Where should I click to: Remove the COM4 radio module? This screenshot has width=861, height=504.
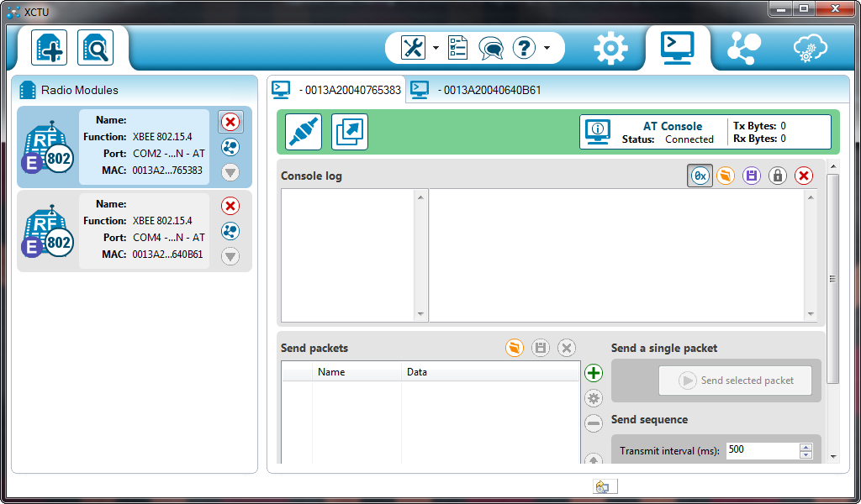pos(230,206)
